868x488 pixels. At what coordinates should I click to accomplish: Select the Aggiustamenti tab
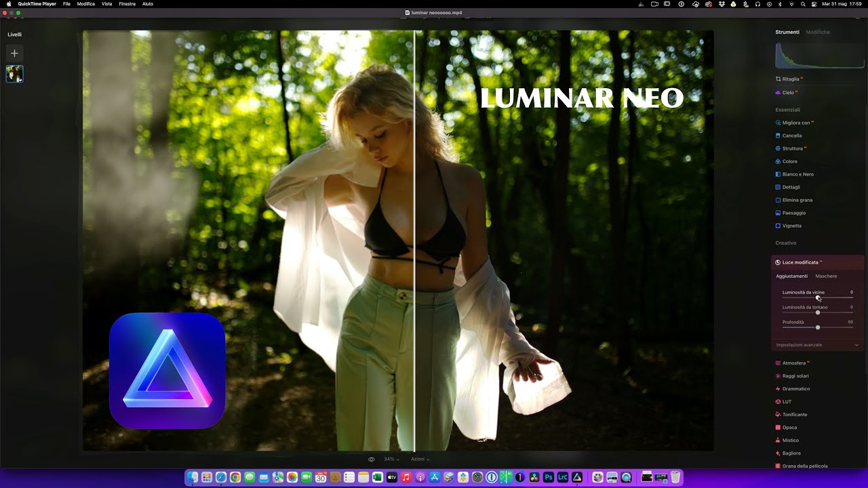coord(791,276)
